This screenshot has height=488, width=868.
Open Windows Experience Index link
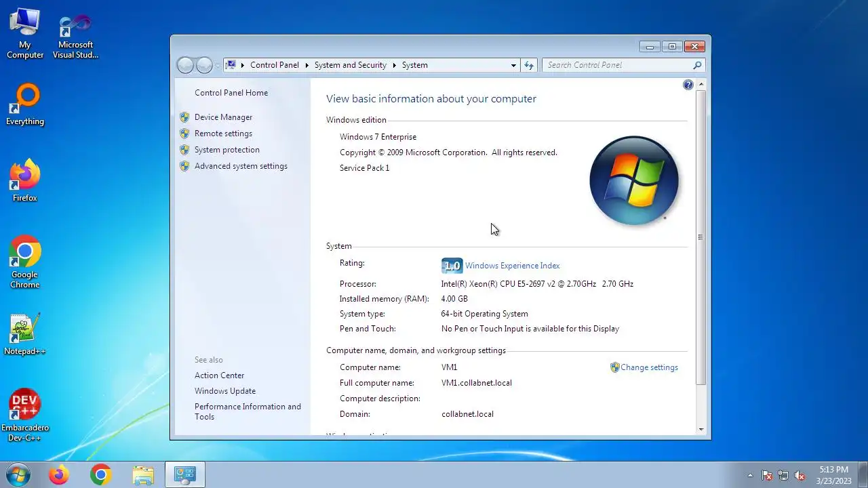tap(512, 266)
